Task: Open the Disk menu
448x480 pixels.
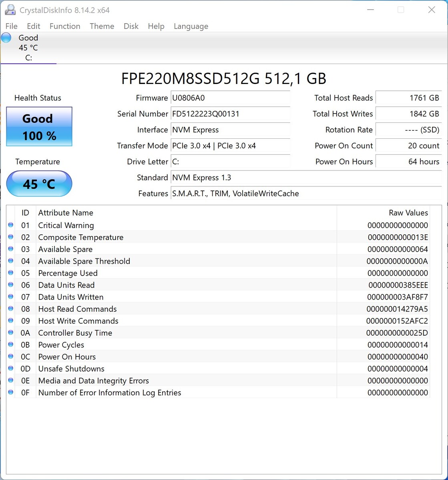Action: click(131, 26)
